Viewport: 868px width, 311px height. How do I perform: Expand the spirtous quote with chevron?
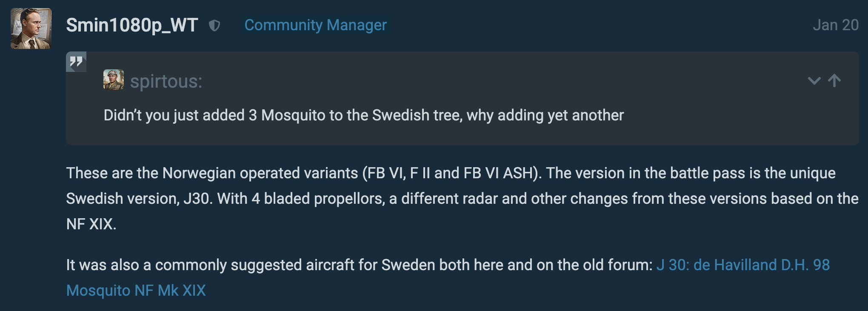tap(814, 80)
